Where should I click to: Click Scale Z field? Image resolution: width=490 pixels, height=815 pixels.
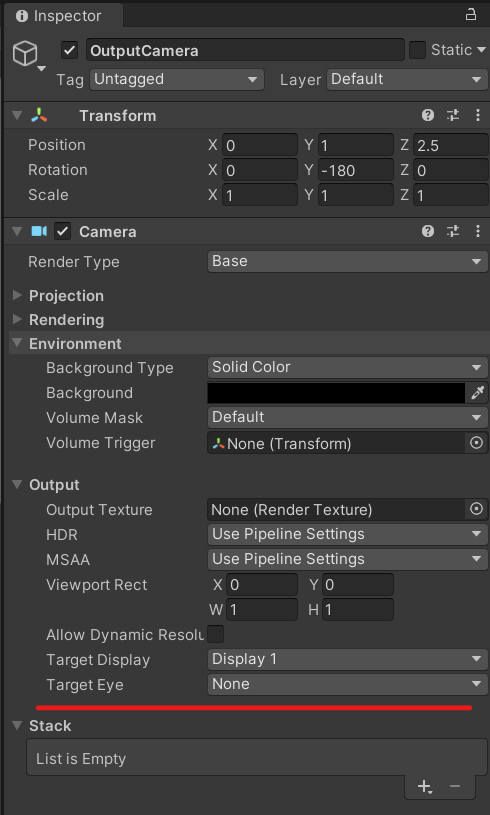(x=451, y=195)
